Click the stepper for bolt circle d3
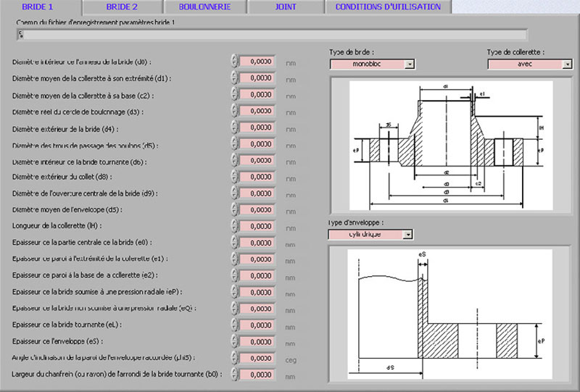 point(233,112)
